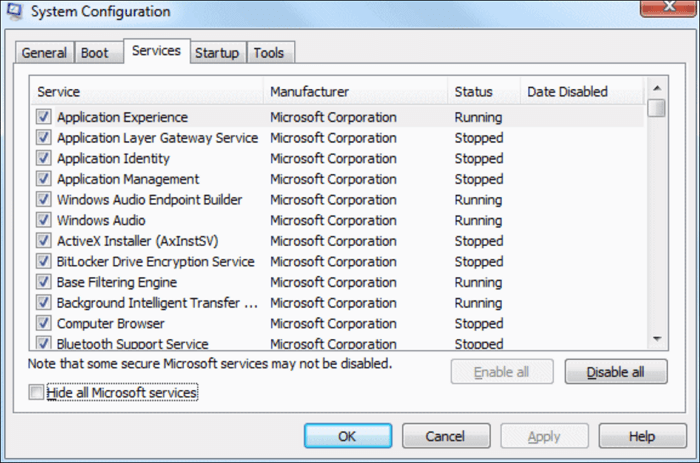The image size is (700, 463).
Task: Click the Cancel button
Action: tap(444, 436)
